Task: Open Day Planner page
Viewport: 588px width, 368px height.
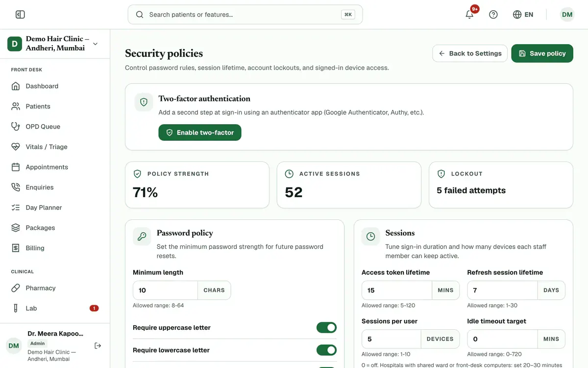Action: point(55,208)
